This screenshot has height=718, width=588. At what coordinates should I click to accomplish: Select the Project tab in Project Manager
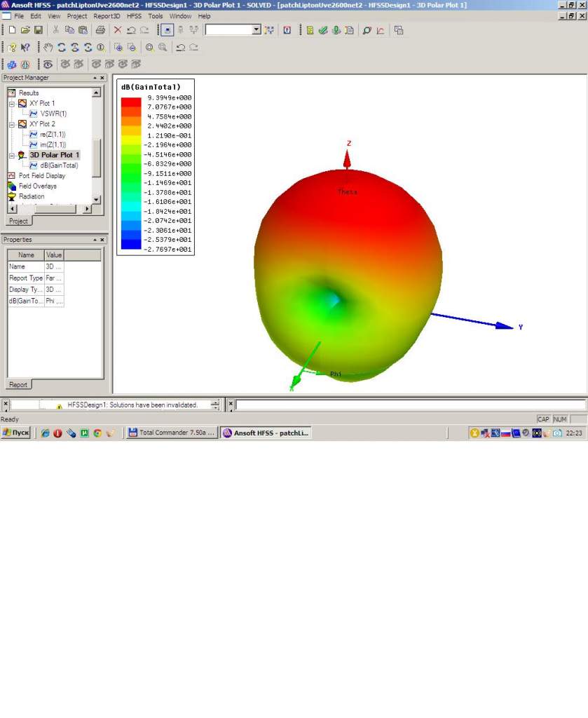pyautogui.click(x=18, y=221)
